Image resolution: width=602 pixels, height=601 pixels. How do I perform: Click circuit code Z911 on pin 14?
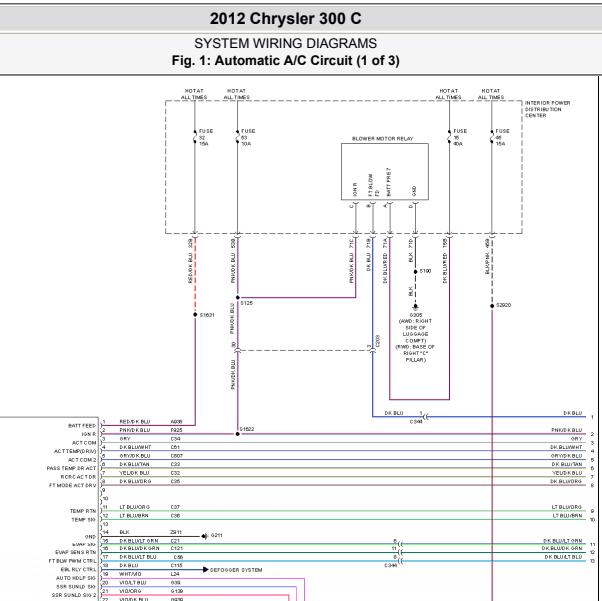pos(176,532)
